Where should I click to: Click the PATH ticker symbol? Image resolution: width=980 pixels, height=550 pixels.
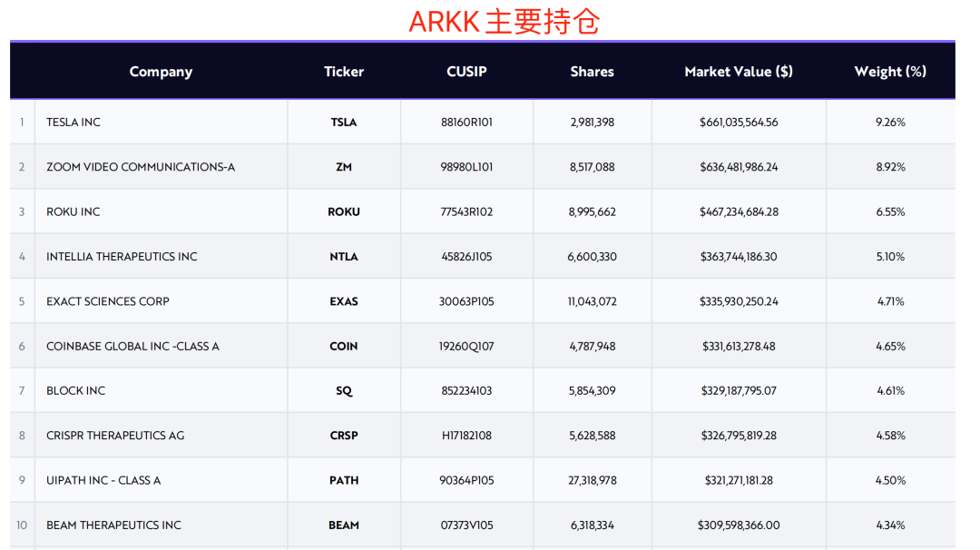coord(344,481)
